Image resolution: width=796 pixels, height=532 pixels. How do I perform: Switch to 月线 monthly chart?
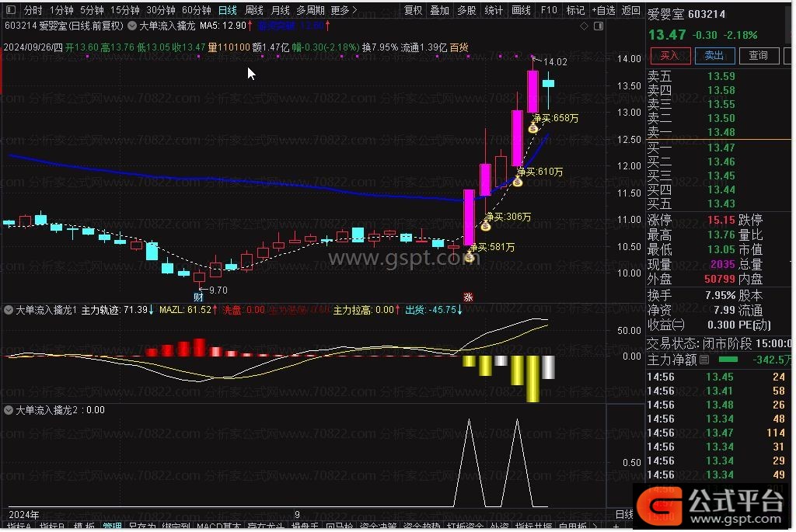[x=280, y=10]
